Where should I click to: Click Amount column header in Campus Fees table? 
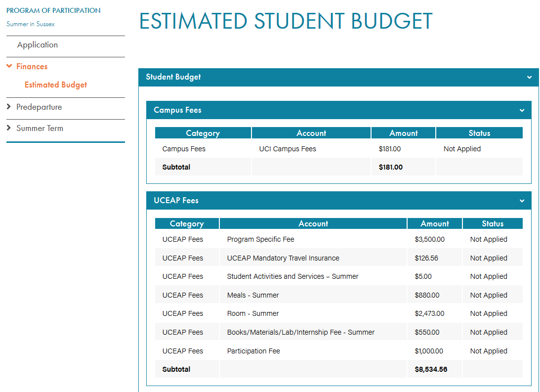coord(403,133)
